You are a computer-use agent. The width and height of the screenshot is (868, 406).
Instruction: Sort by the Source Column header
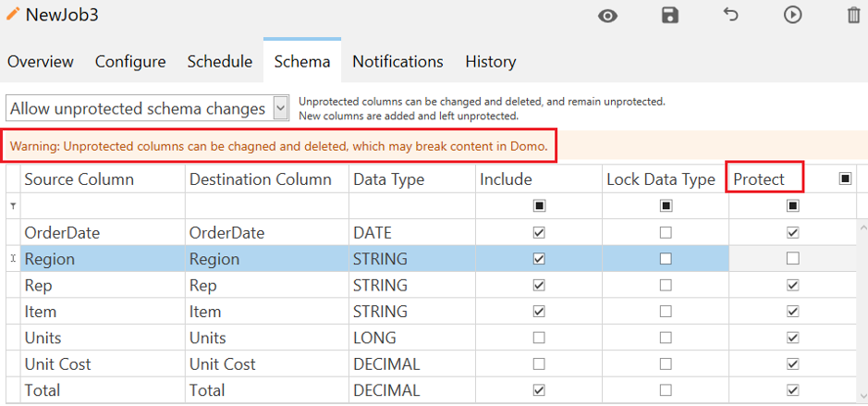(79, 179)
